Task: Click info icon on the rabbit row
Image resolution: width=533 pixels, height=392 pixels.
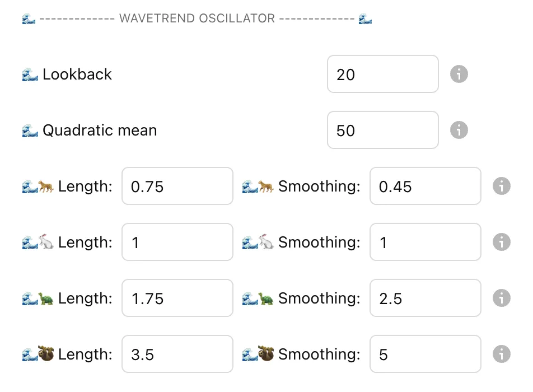Action: point(501,242)
